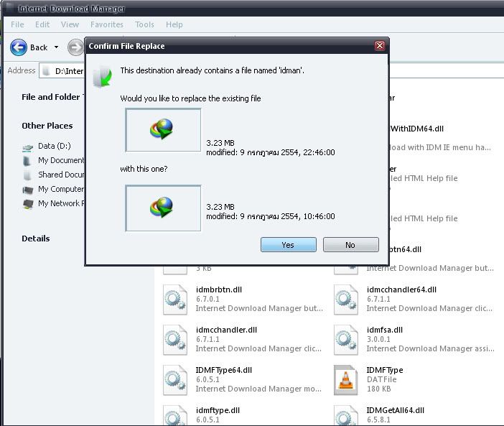Open Shared Documents link

coord(62,175)
